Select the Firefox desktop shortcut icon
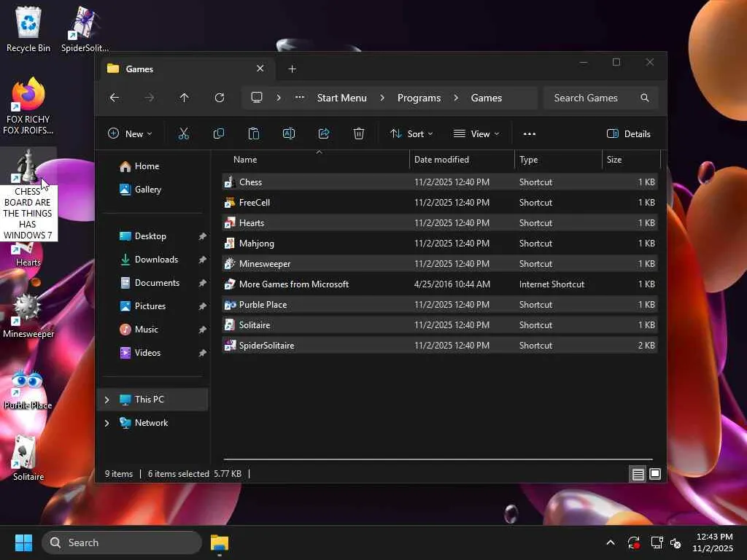This screenshot has height=560, width=747. [x=28, y=106]
